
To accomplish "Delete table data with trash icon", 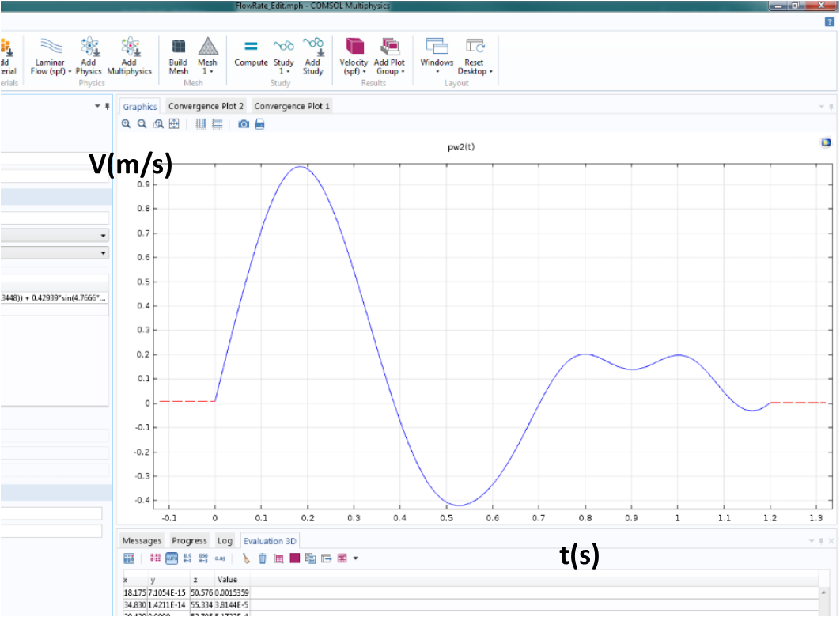I will pyautogui.click(x=263, y=558).
